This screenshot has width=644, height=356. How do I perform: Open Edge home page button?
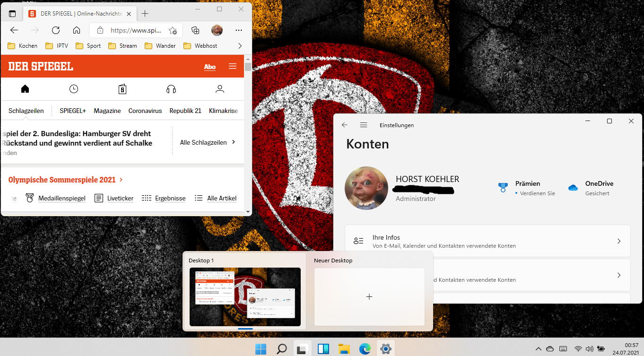(x=77, y=30)
